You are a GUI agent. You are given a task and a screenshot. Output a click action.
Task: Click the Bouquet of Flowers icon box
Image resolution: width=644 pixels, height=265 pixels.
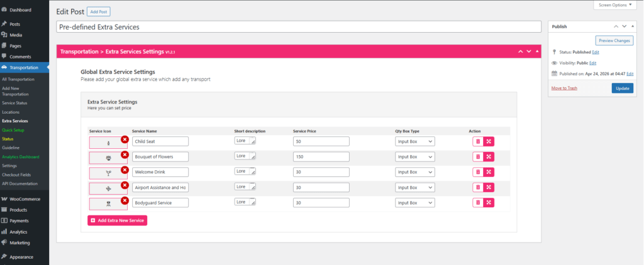coord(108,158)
